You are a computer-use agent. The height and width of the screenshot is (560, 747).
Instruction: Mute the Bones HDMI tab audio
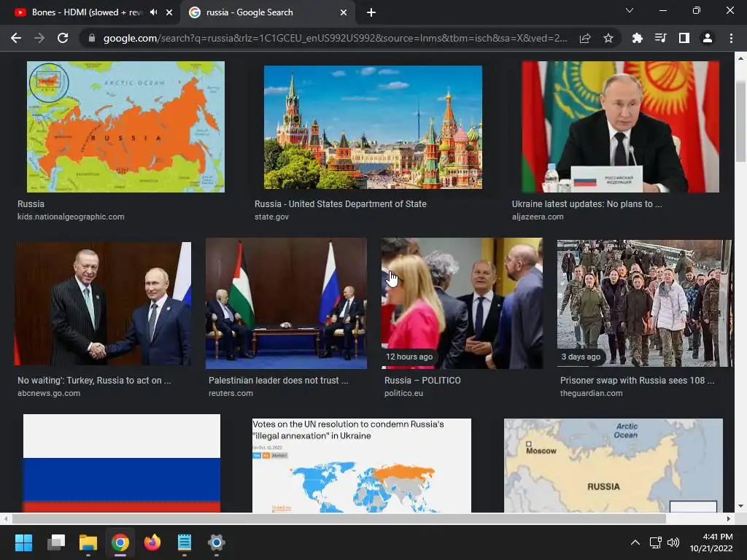click(x=153, y=12)
